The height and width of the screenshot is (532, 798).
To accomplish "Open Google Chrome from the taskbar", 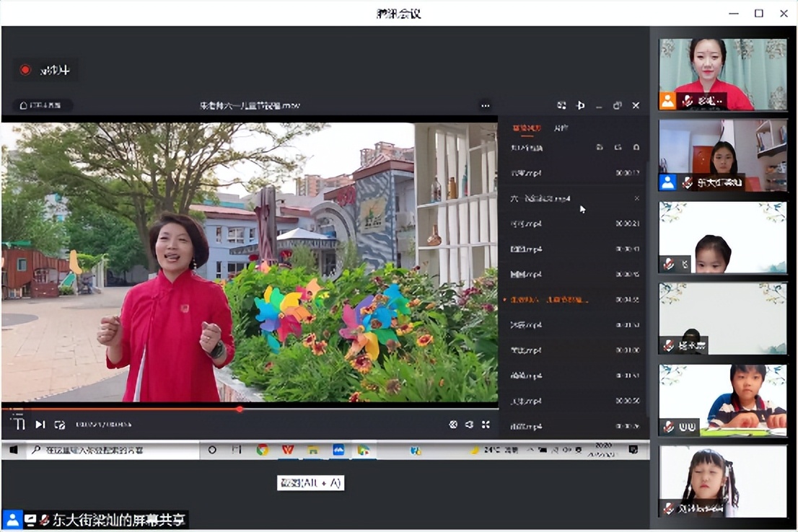I will [262, 449].
